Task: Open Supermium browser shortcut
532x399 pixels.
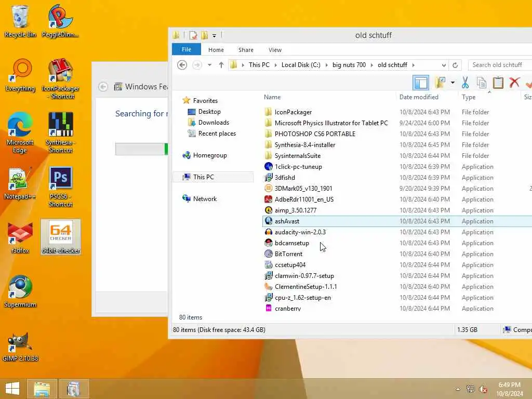Action: click(x=20, y=291)
